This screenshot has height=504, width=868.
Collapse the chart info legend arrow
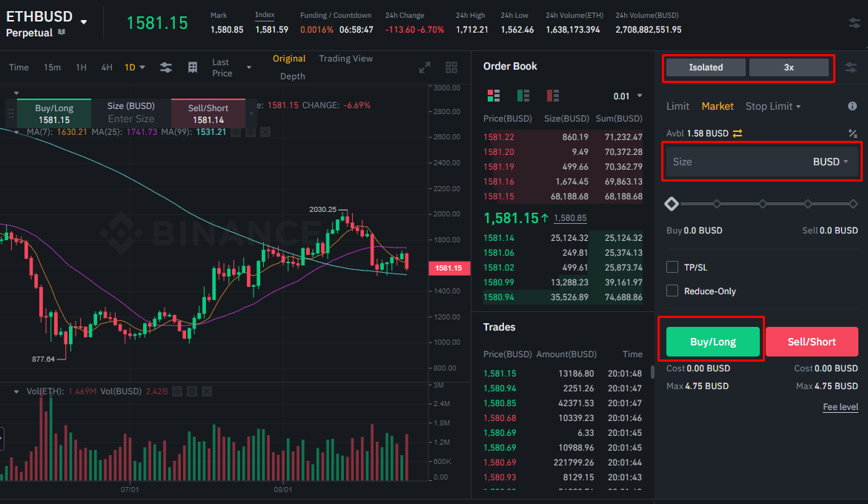point(16,93)
